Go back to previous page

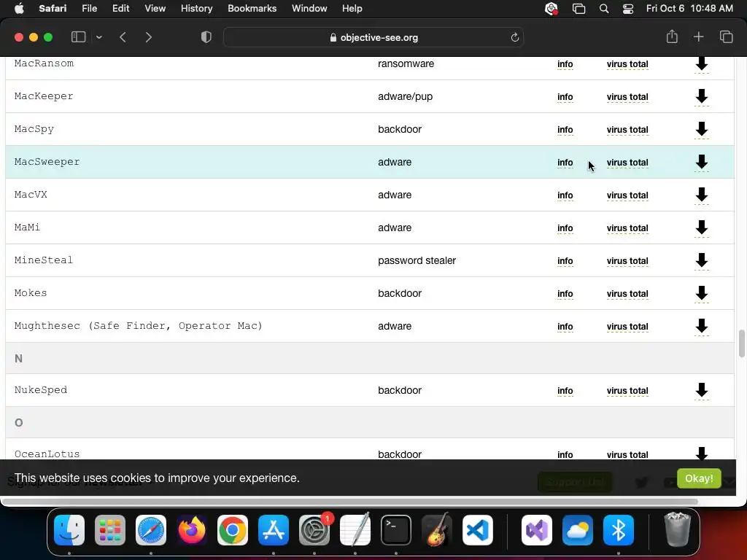(123, 37)
